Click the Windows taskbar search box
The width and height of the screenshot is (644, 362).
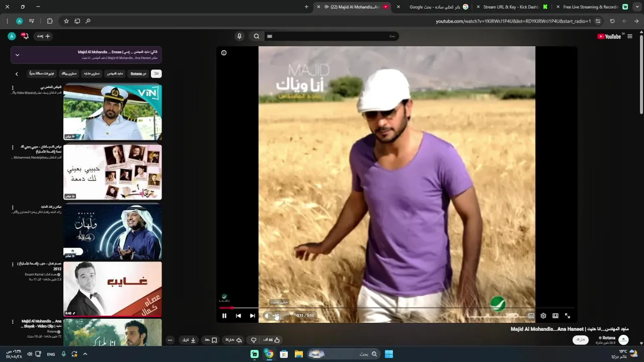343,354
